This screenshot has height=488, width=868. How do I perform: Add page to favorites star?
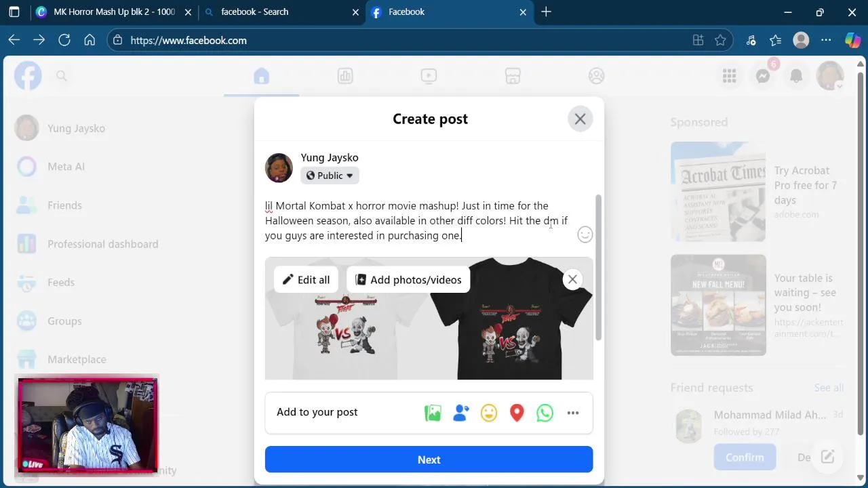(x=720, y=41)
